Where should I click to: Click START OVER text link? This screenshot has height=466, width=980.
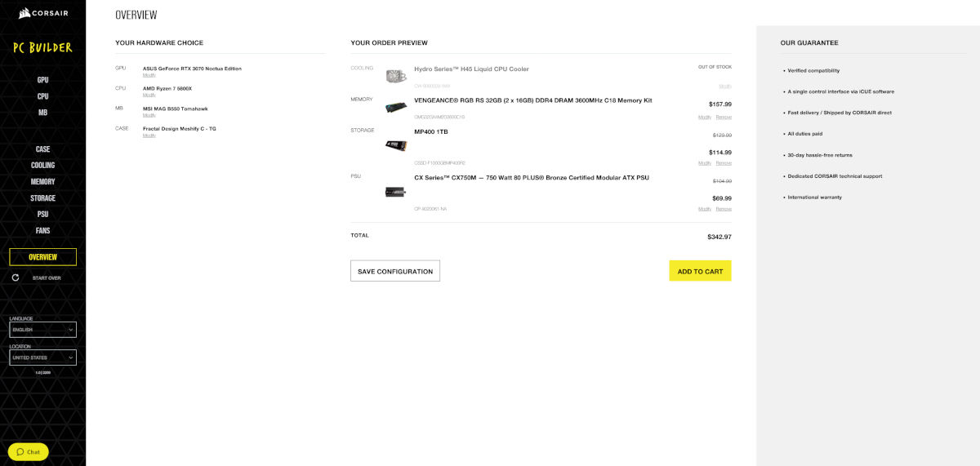tap(47, 278)
